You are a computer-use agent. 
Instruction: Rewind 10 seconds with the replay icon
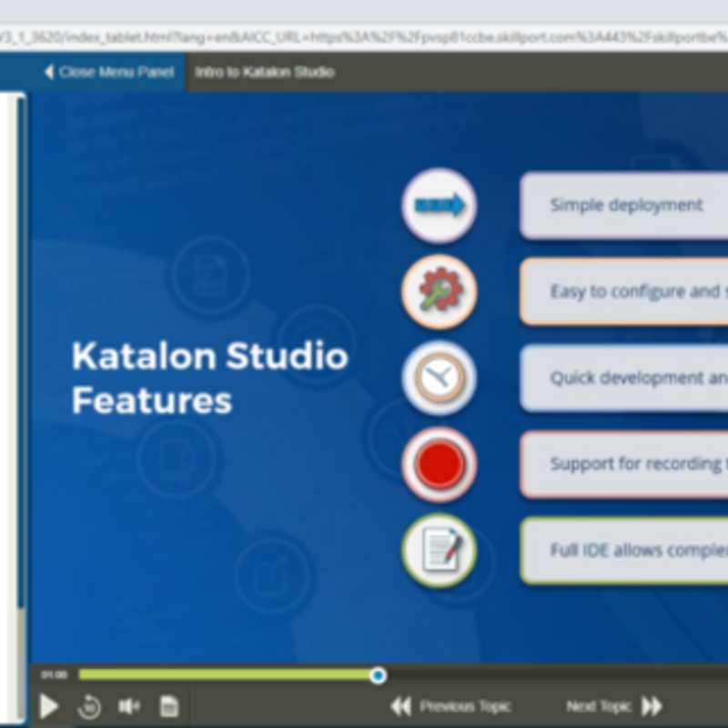click(88, 707)
